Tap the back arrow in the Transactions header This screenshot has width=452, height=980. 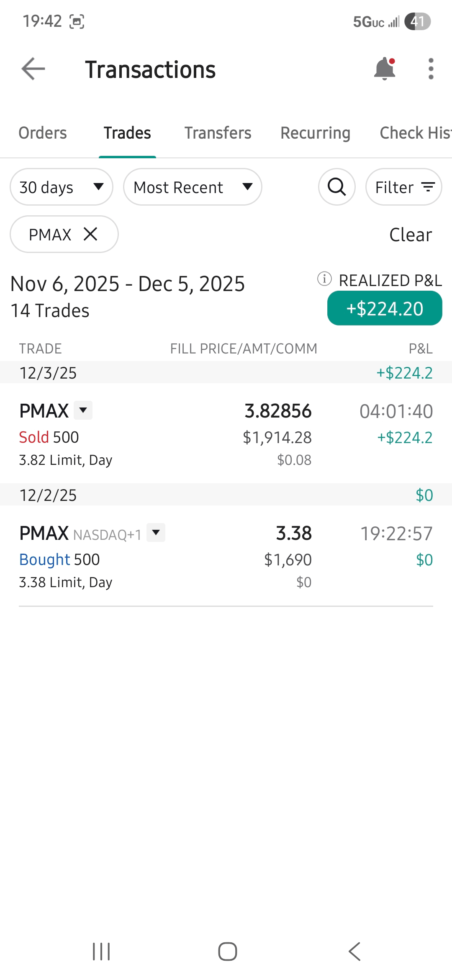pos(33,69)
